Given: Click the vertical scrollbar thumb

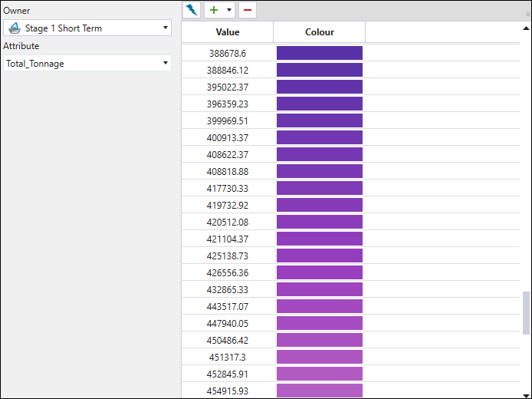Looking at the screenshot, I should pos(526,312).
